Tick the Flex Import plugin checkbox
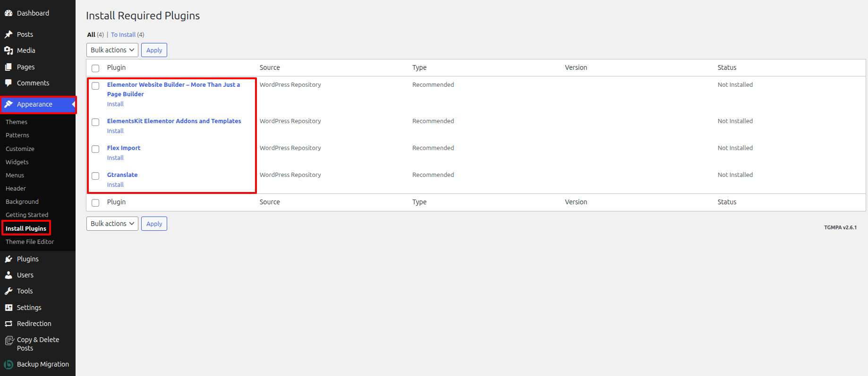This screenshot has width=868, height=376. [95, 149]
